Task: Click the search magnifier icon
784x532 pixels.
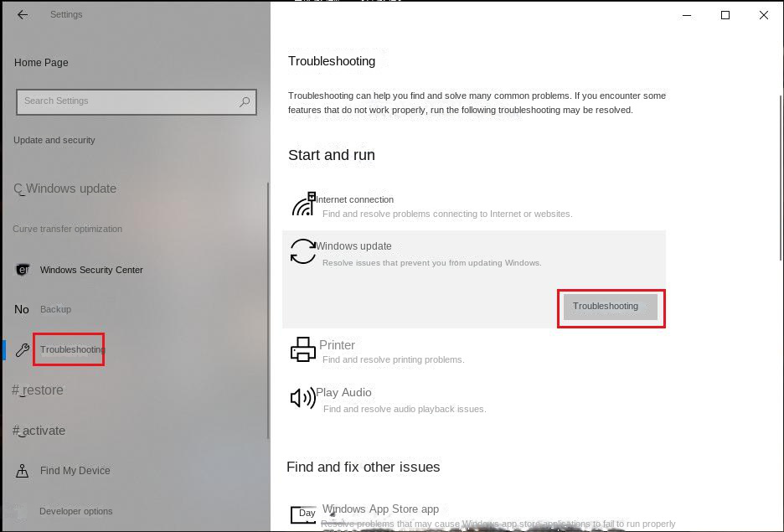Action: point(245,102)
